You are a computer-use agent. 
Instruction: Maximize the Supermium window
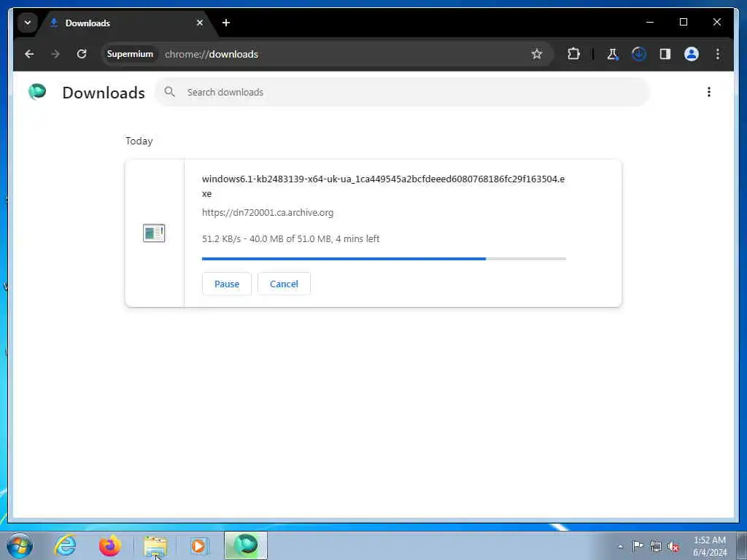(683, 23)
